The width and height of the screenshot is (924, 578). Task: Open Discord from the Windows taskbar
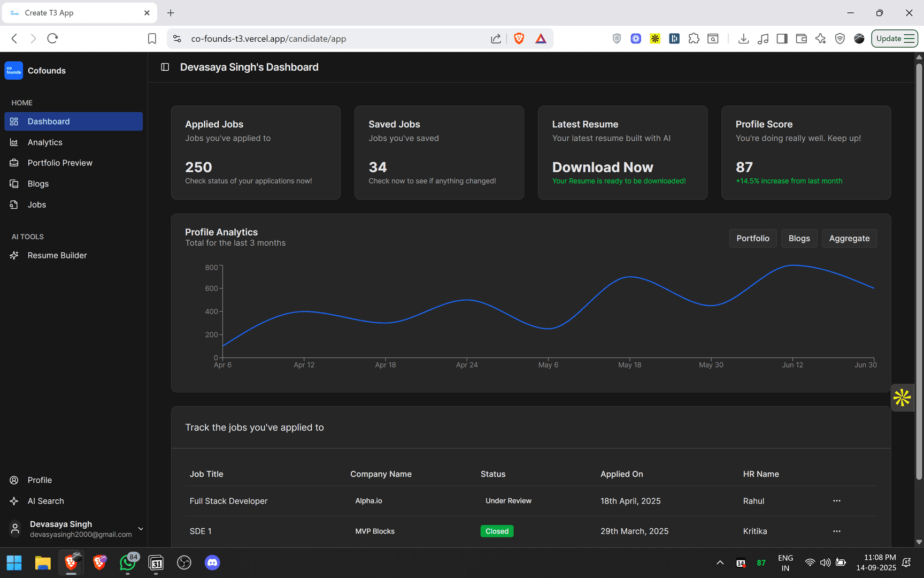pos(212,562)
